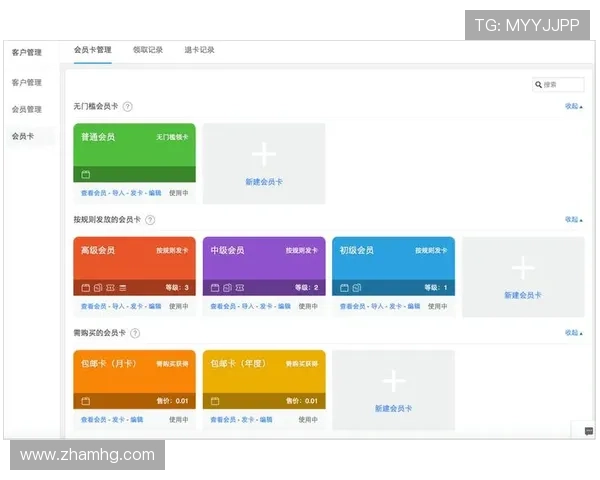Click 新建会员卡 label under 无门槛会员卡
This screenshot has height=480, width=600.
tap(264, 182)
